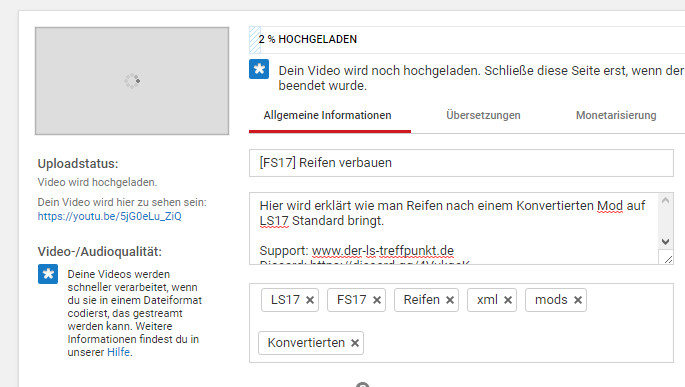Remove the FS17 tag

coord(377,300)
